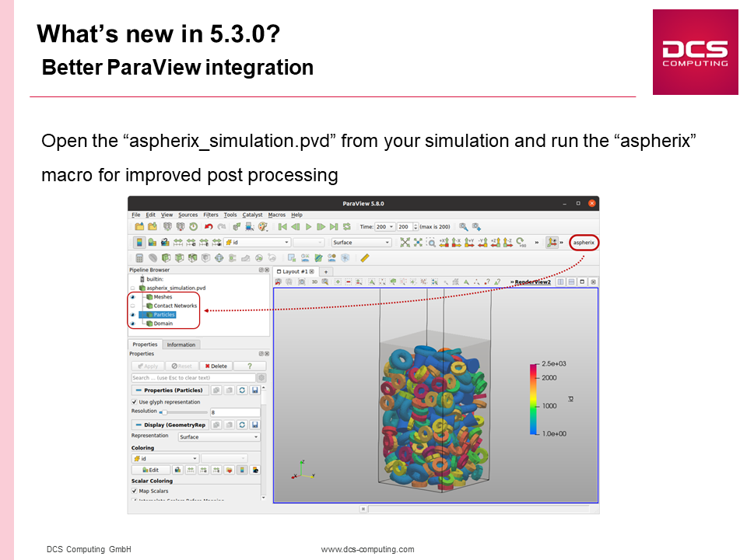Open Representation Surface dropdown in Properties panel
The image size is (747, 560).
click(x=219, y=436)
